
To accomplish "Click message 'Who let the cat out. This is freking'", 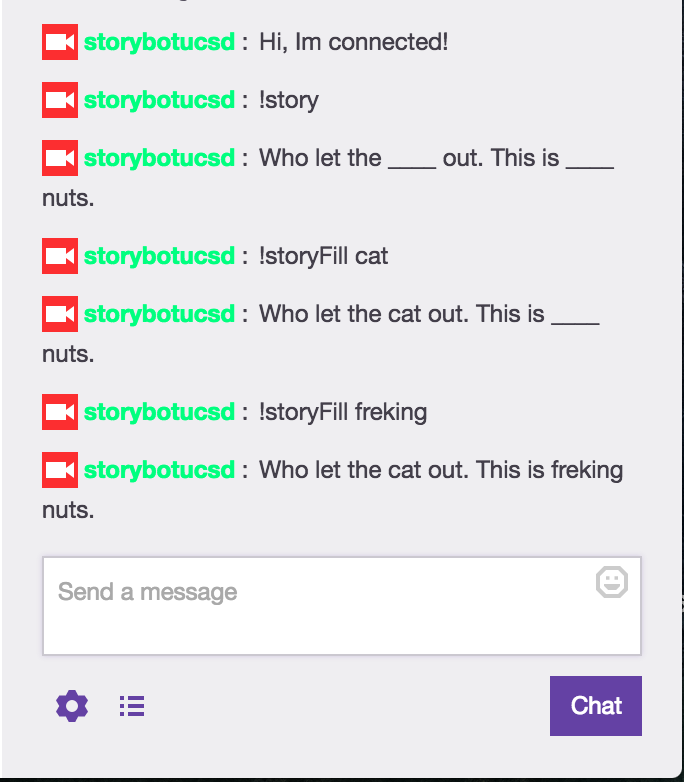I will click(x=441, y=470).
